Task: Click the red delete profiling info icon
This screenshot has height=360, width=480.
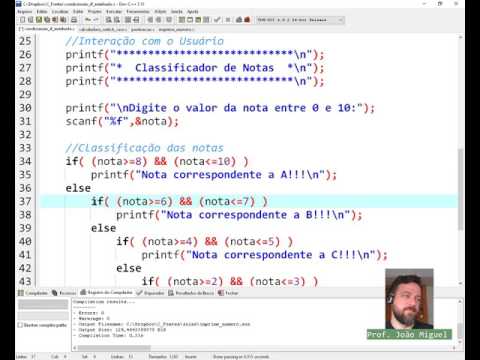Action: [x=247, y=20]
